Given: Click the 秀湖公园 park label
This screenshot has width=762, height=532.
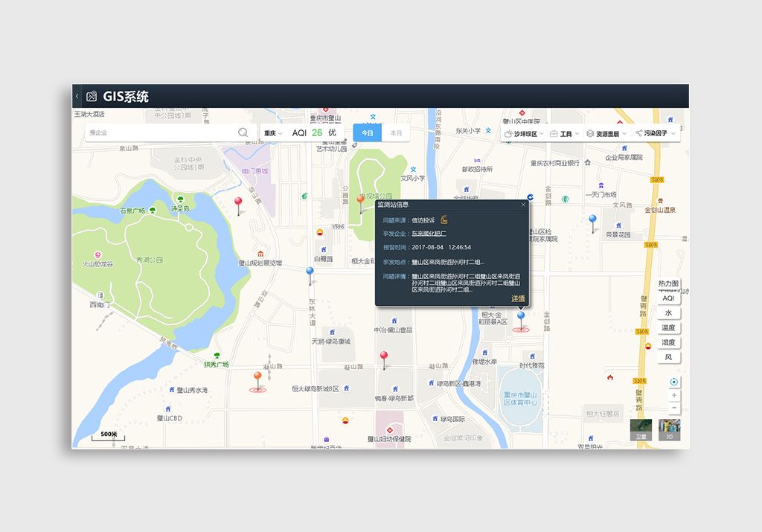Looking at the screenshot, I should coord(150,260).
